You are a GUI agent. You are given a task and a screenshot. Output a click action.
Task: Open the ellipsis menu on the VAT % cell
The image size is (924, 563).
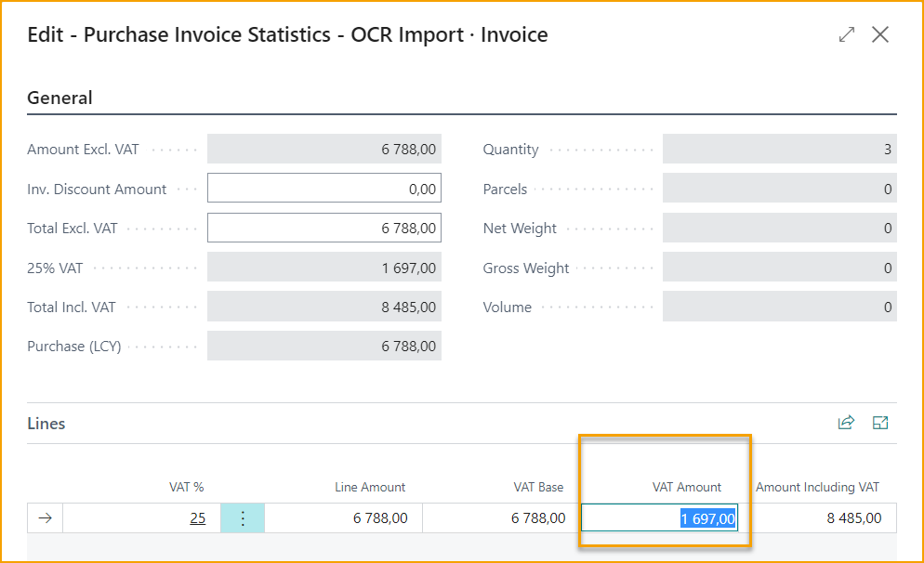(x=243, y=517)
